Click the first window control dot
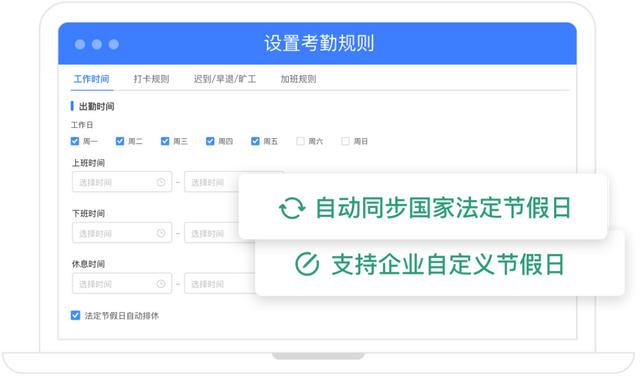 pos(80,44)
